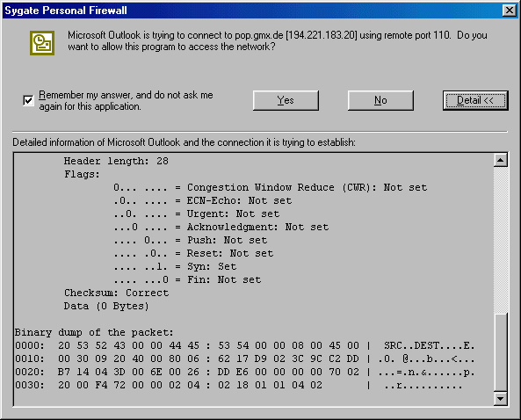Click the hex dump row starting 0030
Image resolution: width=521 pixels, height=420 pixels.
pos(239,385)
